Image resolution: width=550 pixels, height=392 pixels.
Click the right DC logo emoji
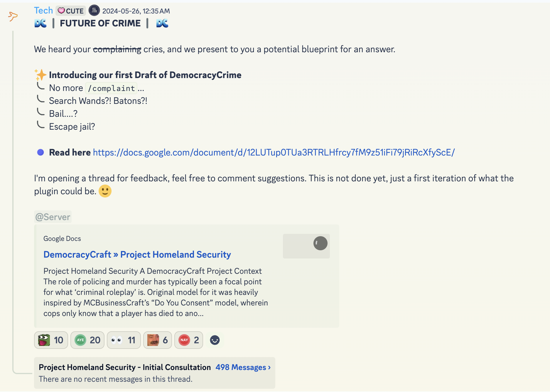pyautogui.click(x=162, y=23)
